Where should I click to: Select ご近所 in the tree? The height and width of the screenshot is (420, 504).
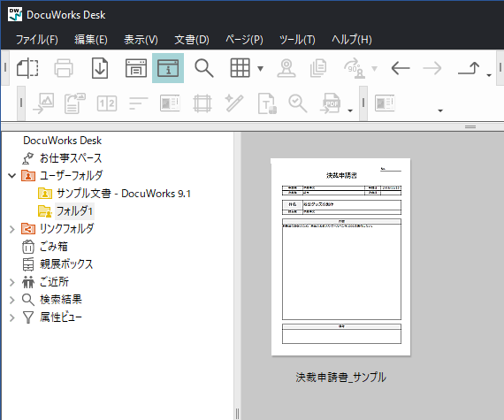pyautogui.click(x=54, y=282)
